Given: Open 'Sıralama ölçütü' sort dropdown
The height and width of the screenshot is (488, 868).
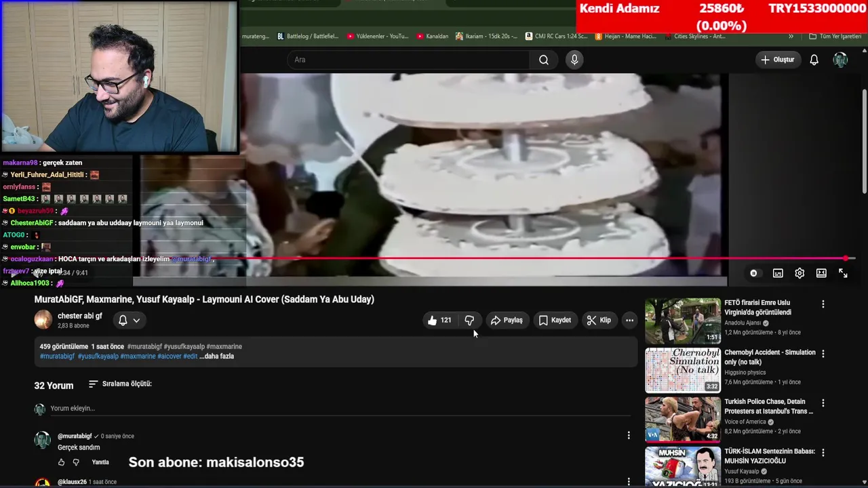Looking at the screenshot, I should click(120, 384).
